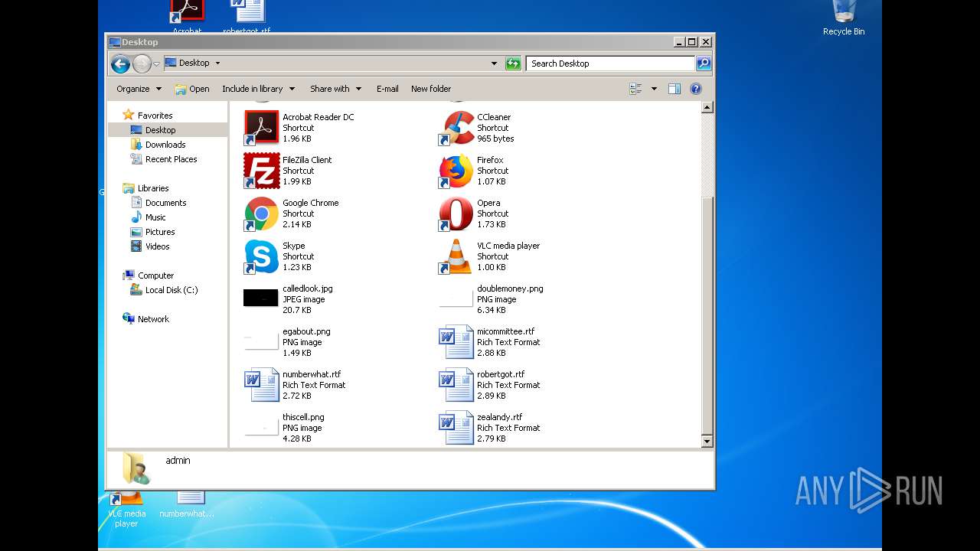Select the thiscell.png thumbnail
The width and height of the screenshot is (980, 551).
tap(261, 427)
